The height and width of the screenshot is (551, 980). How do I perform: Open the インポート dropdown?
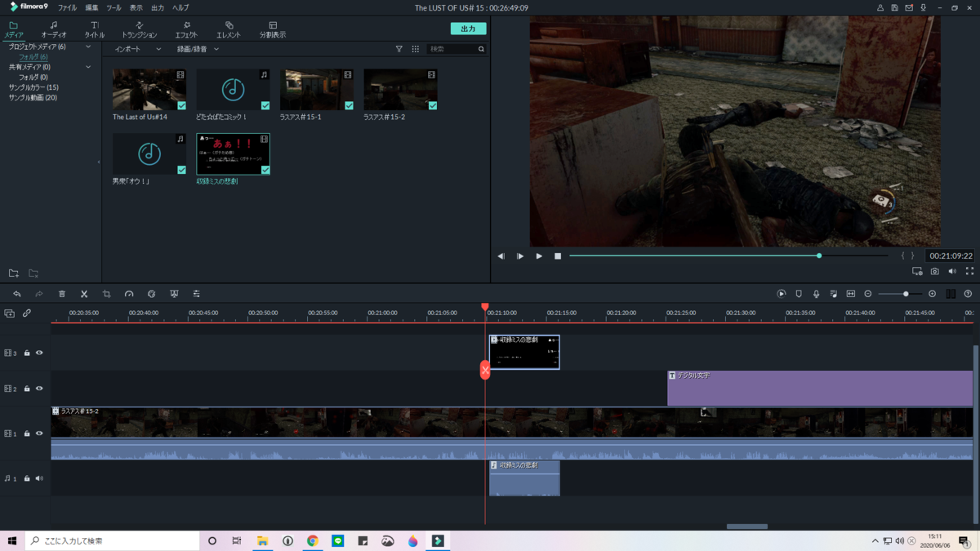pyautogui.click(x=138, y=49)
